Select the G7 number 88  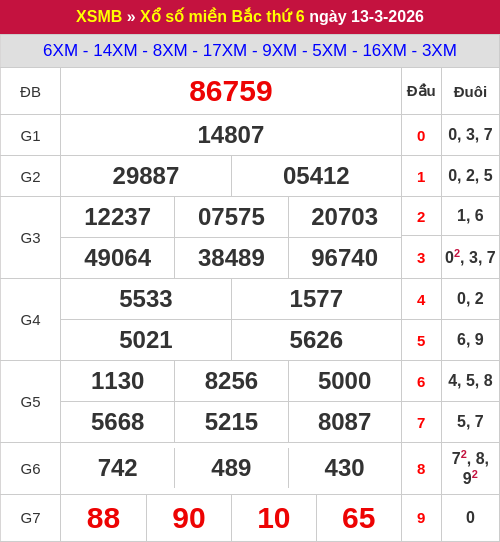pyautogui.click(x=103, y=518)
